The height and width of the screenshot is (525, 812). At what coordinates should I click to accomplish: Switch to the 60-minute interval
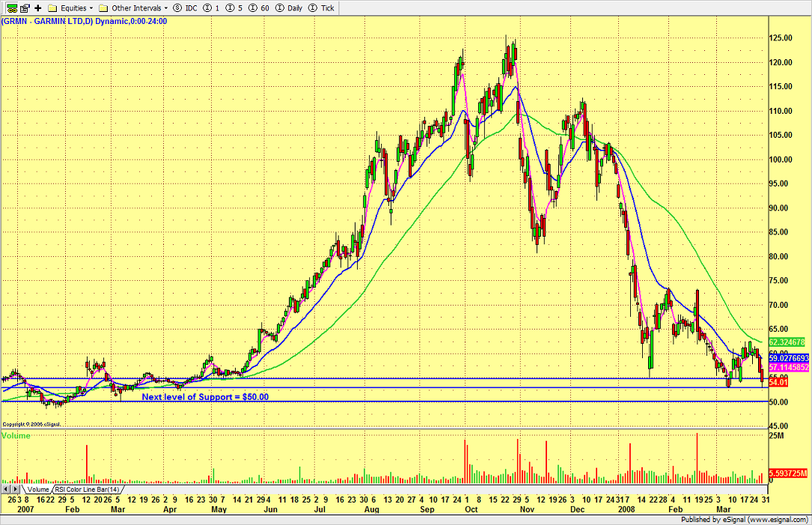pos(259,7)
